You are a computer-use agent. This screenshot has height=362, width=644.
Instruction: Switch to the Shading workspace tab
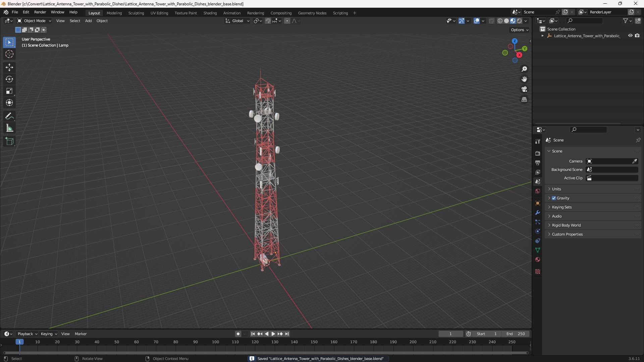click(210, 13)
